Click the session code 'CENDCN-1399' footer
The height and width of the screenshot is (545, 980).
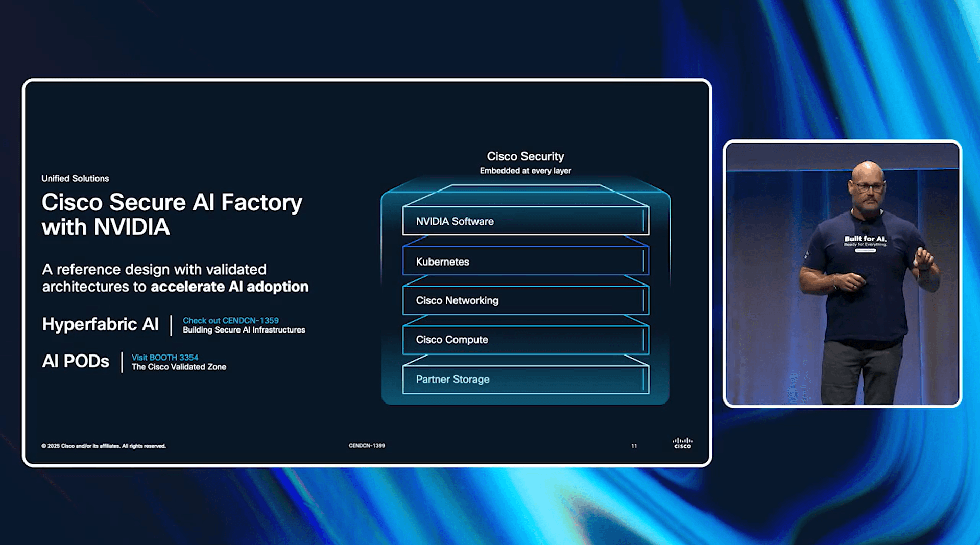click(367, 446)
